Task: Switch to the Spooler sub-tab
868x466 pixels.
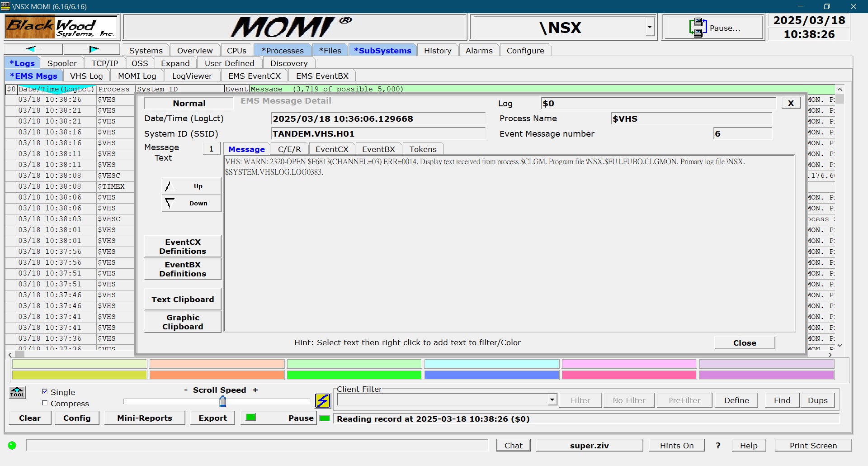Action: click(62, 63)
